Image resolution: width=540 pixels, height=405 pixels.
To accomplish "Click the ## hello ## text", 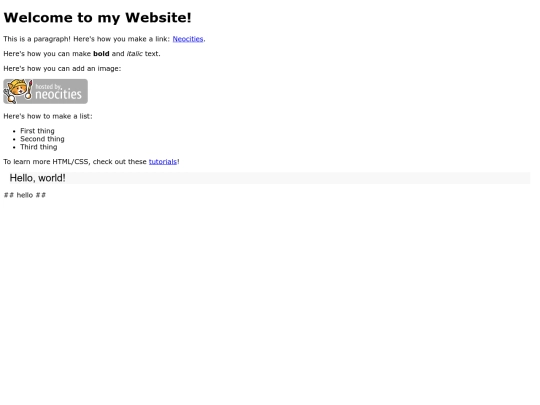I will pyautogui.click(x=24, y=195).
